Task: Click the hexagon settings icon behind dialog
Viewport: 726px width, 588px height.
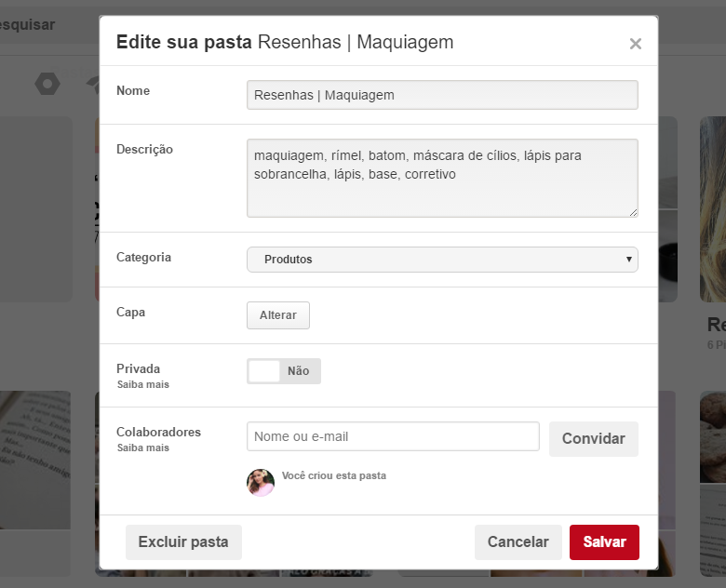Action: point(47,84)
